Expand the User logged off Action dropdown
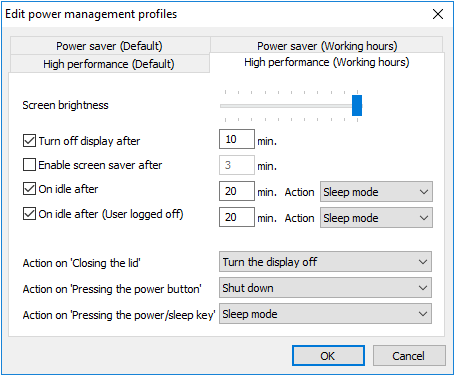The image size is (455, 376). coord(376,218)
